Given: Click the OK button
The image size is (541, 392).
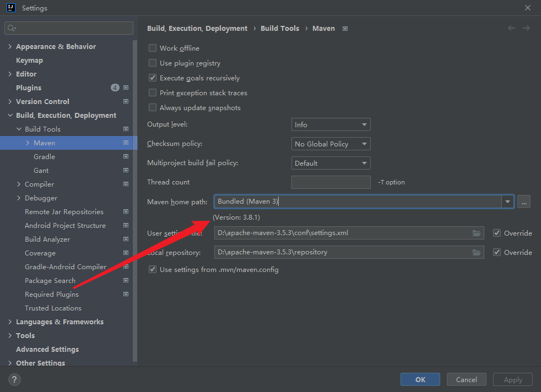Looking at the screenshot, I should [420, 379].
